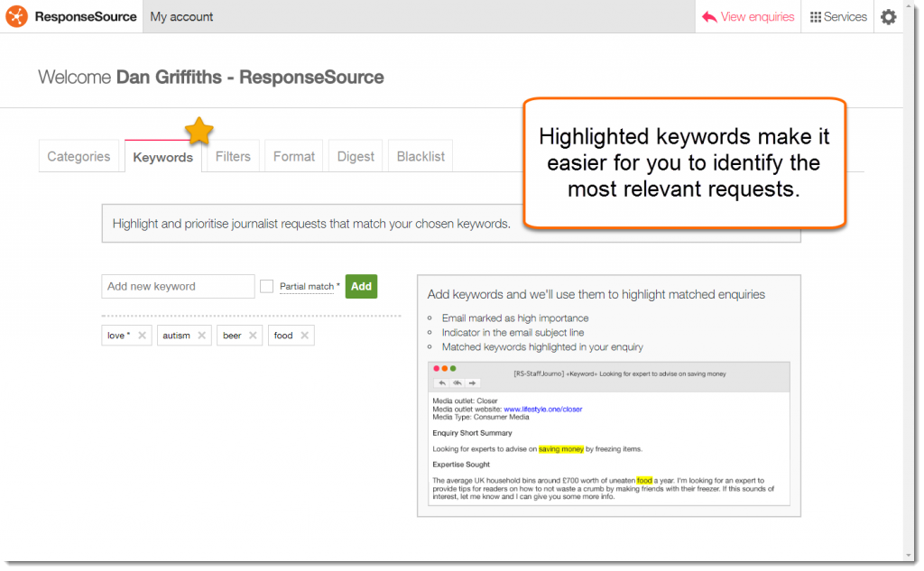Switch to the Categories tab

click(x=79, y=155)
